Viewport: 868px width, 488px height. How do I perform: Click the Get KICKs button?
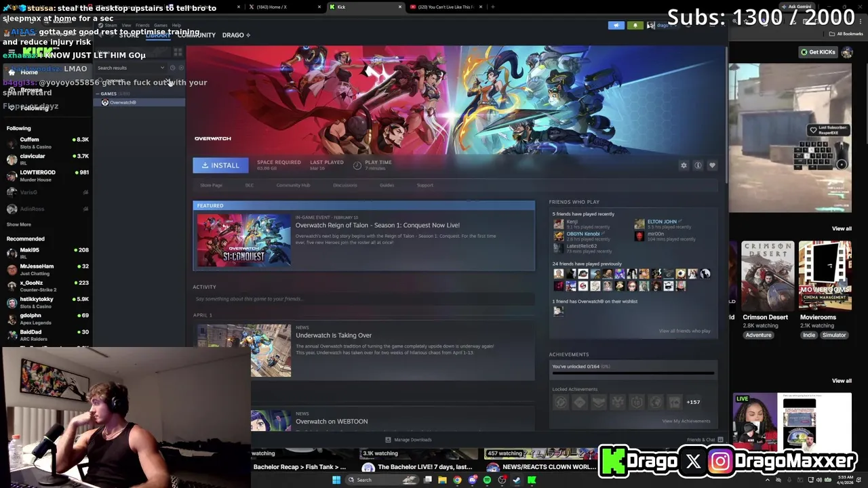[818, 52]
